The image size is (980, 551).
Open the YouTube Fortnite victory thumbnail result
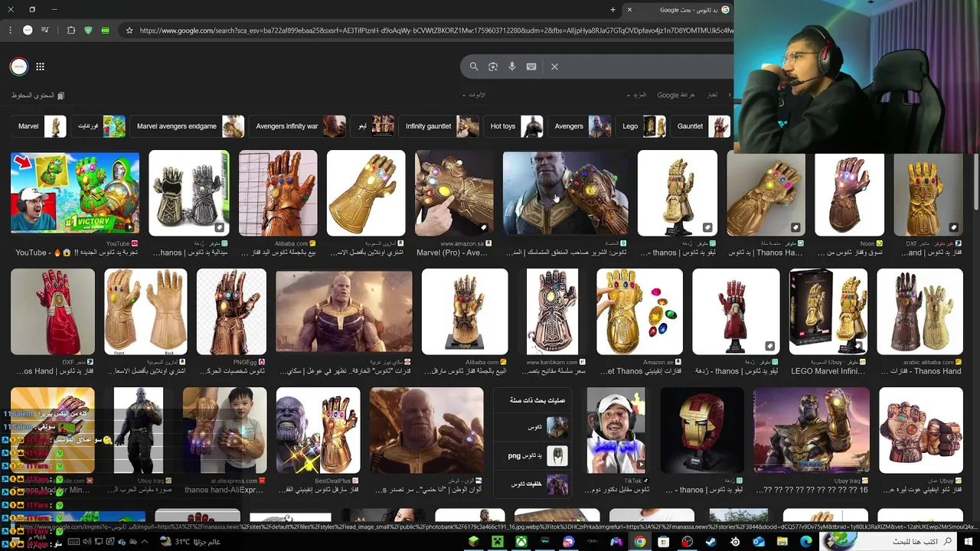75,193
